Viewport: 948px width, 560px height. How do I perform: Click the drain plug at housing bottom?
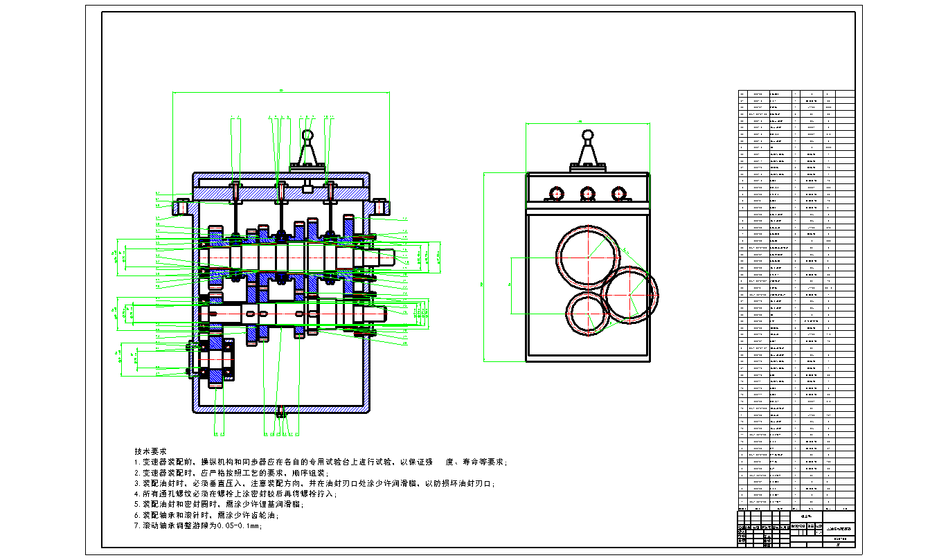tap(281, 412)
